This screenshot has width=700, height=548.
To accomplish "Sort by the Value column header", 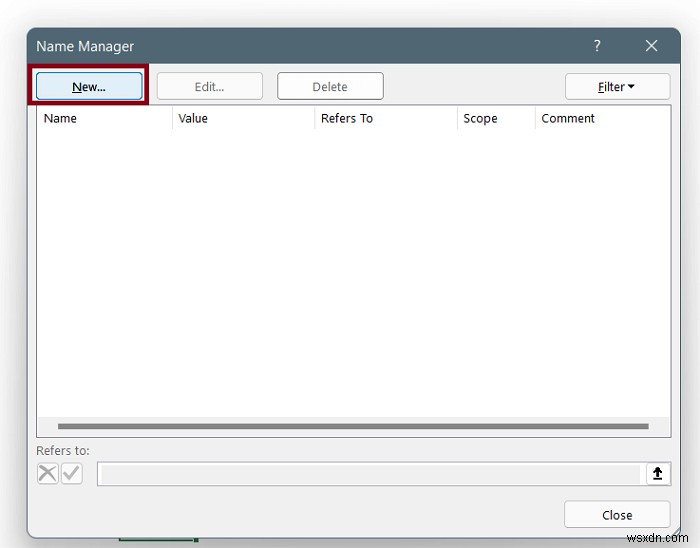I will 243,118.
